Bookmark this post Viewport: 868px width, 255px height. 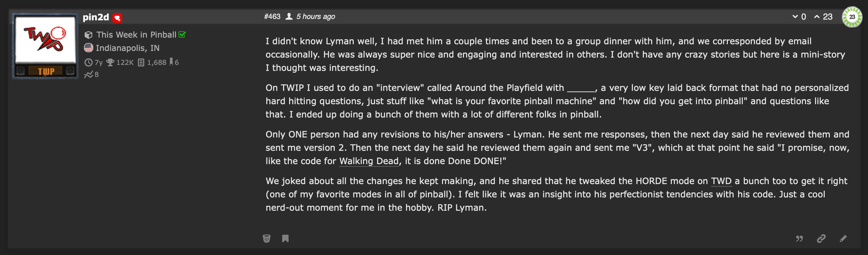(x=285, y=238)
